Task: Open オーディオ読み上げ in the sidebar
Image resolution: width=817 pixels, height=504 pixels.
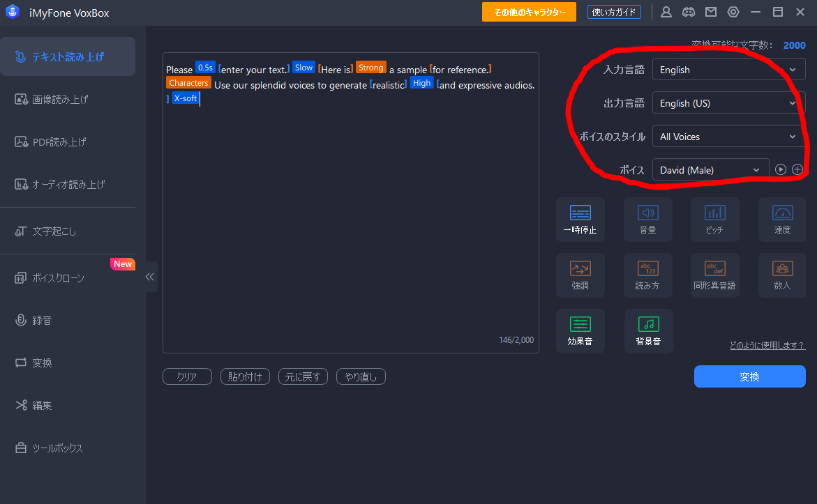Action: (x=68, y=184)
